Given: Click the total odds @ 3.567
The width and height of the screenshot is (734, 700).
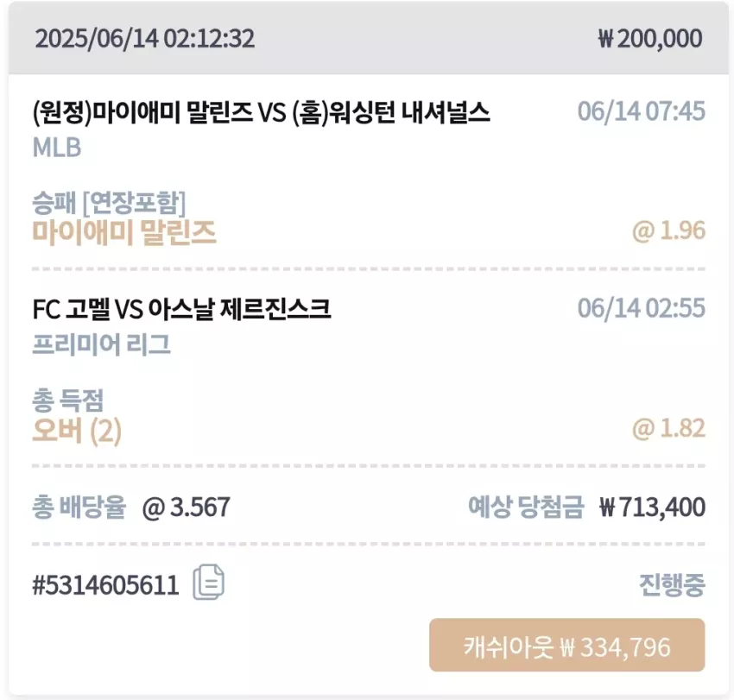Looking at the screenshot, I should (x=186, y=508).
